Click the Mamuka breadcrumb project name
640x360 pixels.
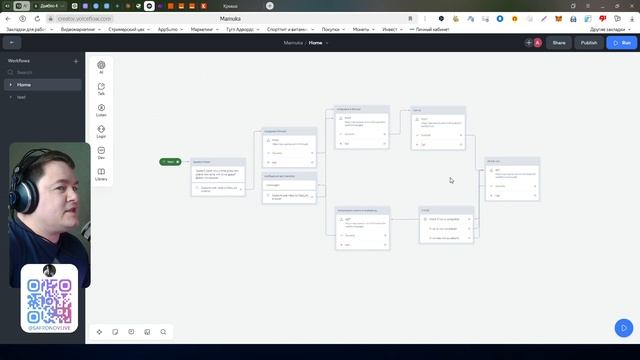coord(293,42)
